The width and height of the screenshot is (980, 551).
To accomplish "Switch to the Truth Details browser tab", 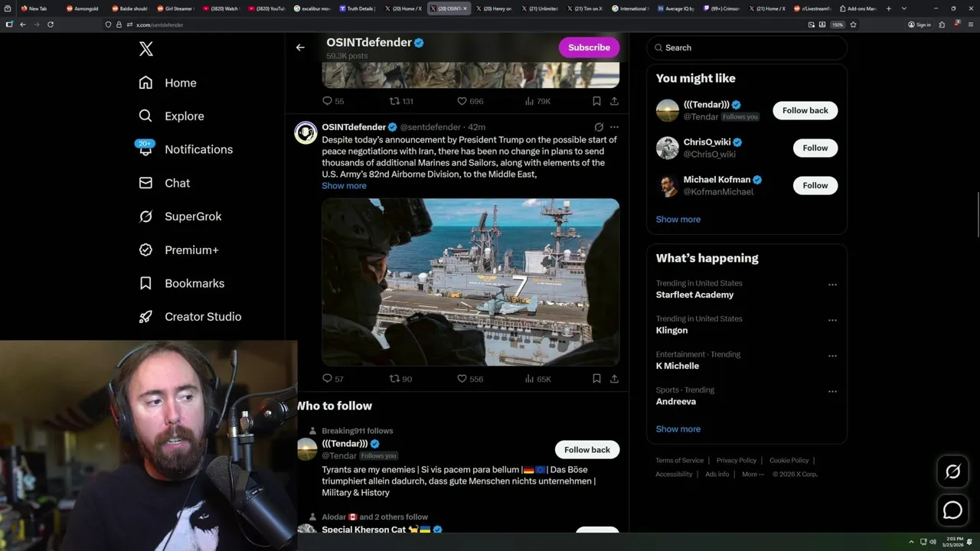I will point(358,8).
